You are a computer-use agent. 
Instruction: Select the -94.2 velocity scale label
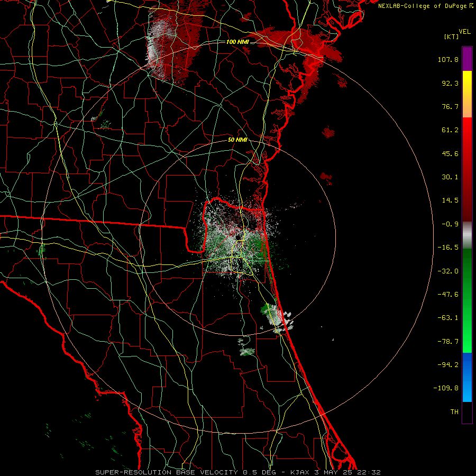click(x=448, y=365)
